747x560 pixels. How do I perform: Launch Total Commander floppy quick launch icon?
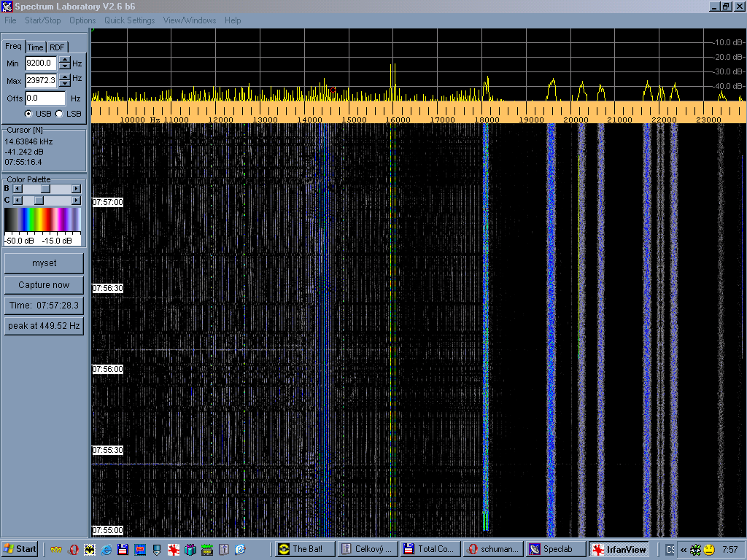coord(123,550)
